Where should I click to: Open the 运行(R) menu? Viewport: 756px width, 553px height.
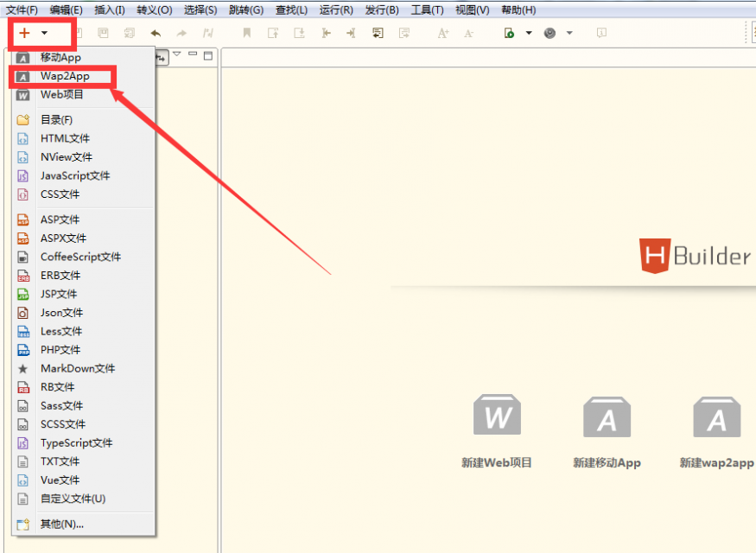tap(336, 10)
